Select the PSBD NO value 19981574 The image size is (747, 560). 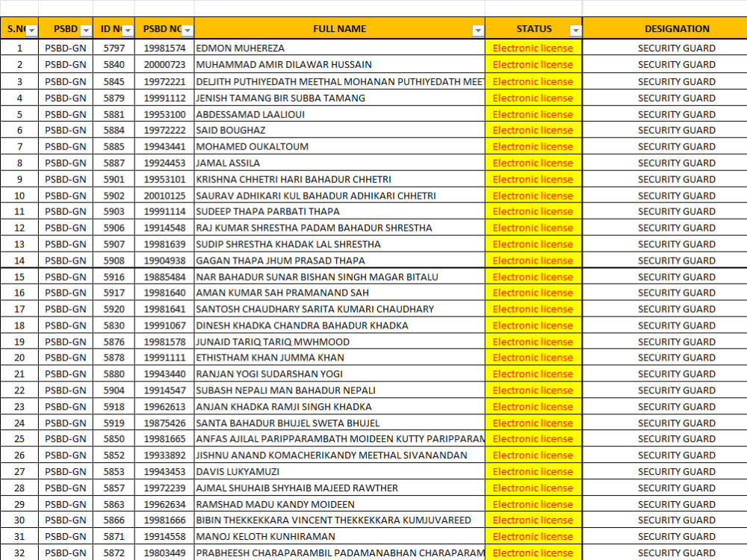point(162,48)
